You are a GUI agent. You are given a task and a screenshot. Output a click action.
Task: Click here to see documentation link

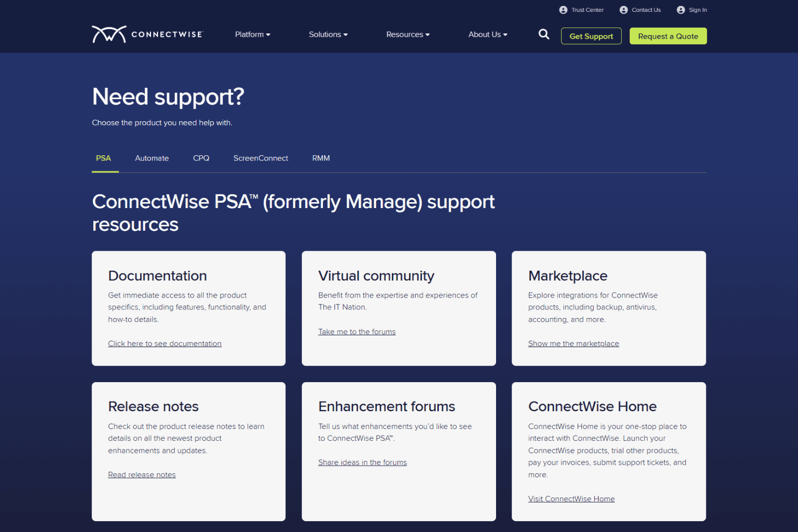(164, 344)
